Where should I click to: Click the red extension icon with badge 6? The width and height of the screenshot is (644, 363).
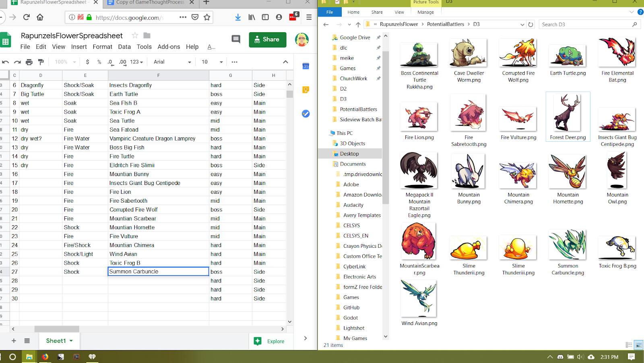pyautogui.click(x=293, y=17)
